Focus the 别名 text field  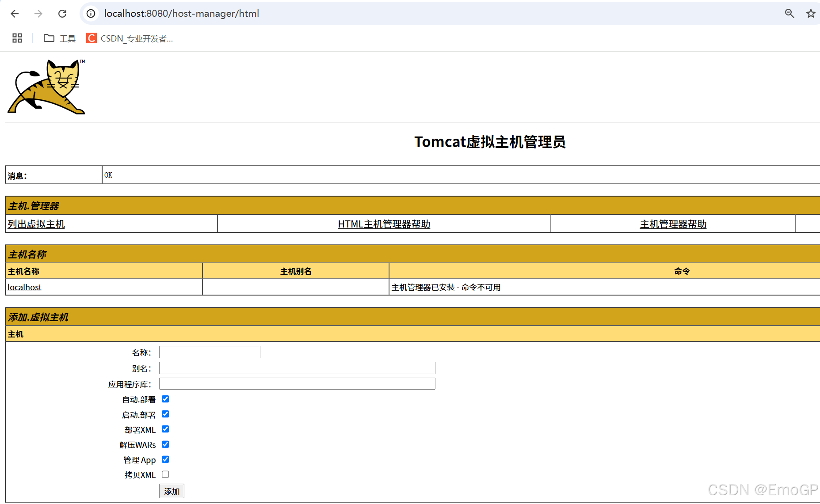click(x=297, y=368)
